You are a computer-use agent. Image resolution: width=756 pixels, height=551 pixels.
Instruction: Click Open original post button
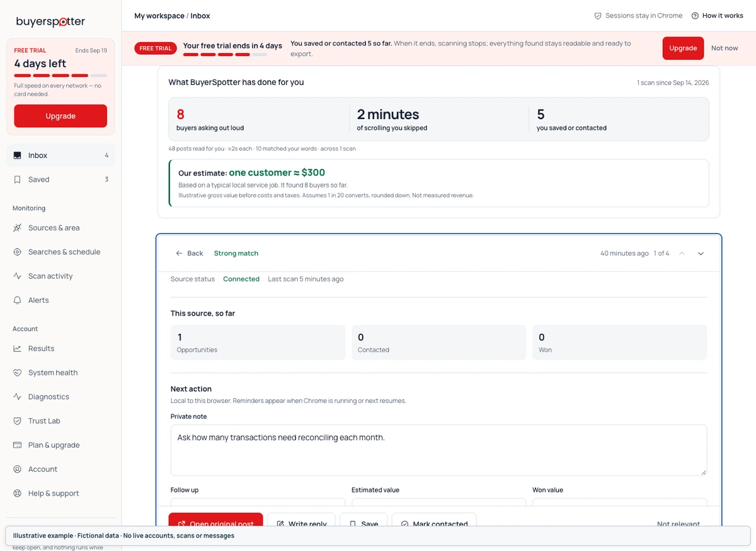tap(215, 520)
